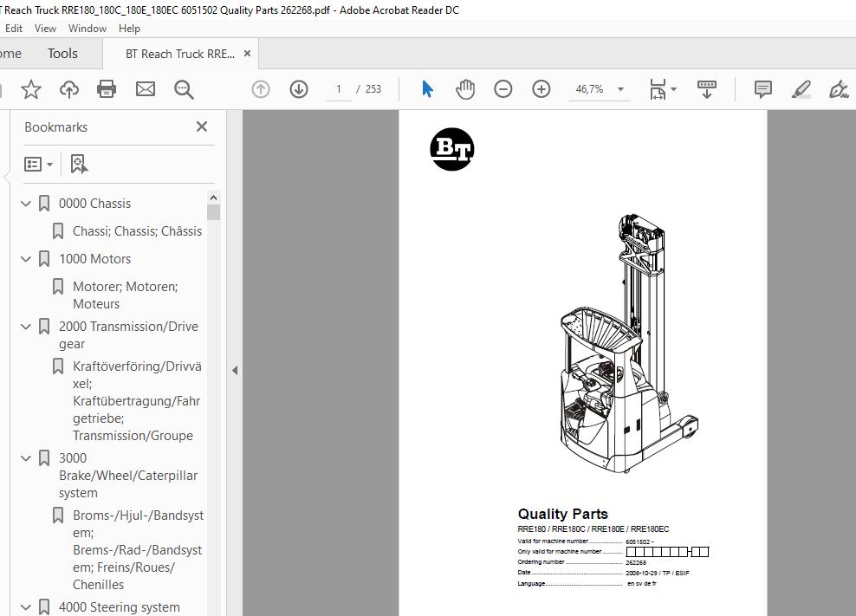Click the find current bookmark icon
Screen dimensions: 856x616
click(x=79, y=164)
